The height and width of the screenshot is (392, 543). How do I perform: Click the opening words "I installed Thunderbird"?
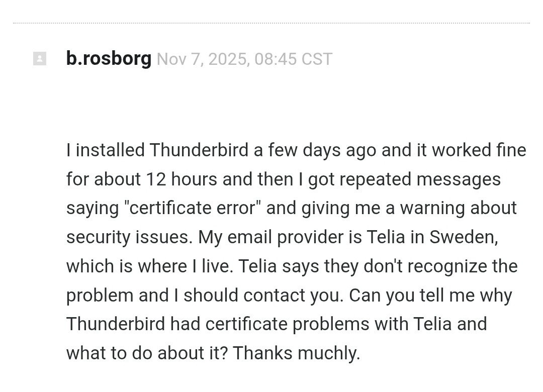(x=157, y=150)
